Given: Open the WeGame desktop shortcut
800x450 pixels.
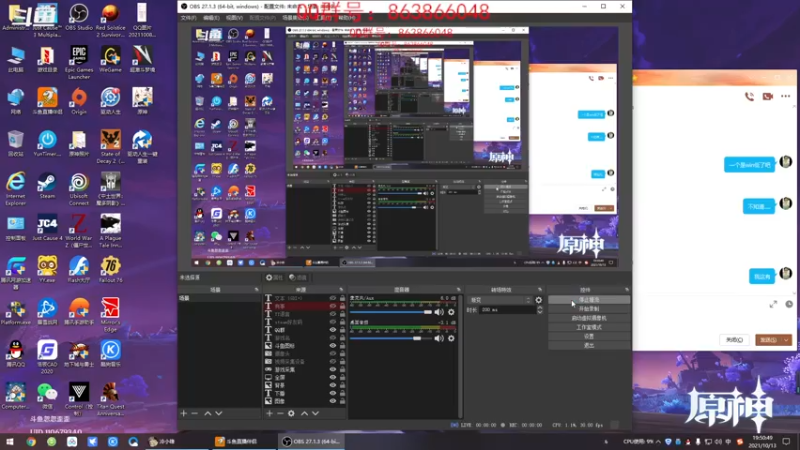Looking at the screenshot, I should tap(110, 59).
